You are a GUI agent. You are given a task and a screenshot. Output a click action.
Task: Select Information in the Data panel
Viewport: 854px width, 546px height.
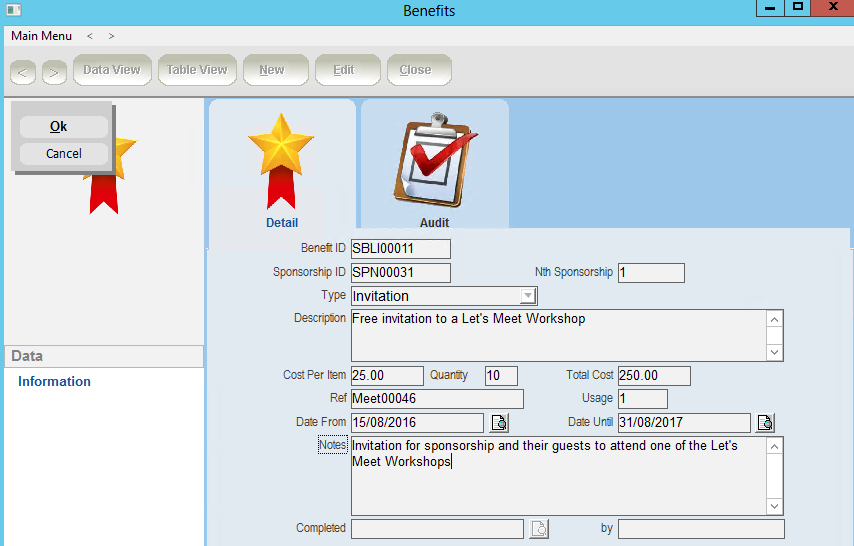point(54,381)
